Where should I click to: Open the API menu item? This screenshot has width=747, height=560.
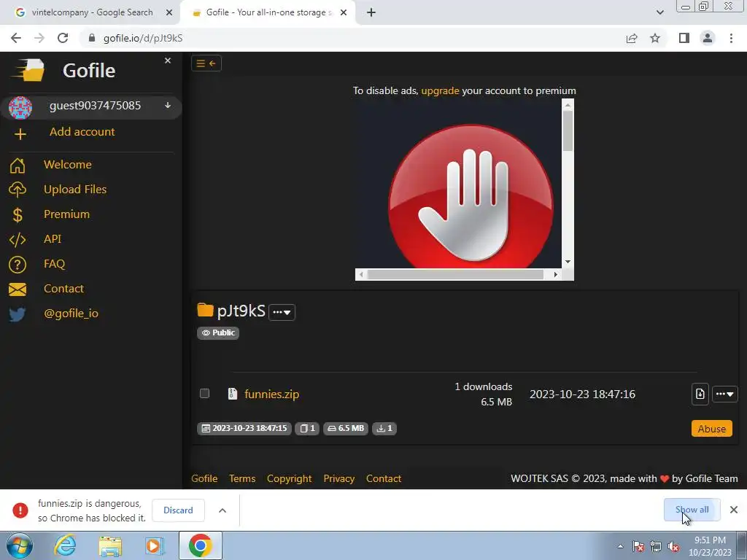coord(53,238)
